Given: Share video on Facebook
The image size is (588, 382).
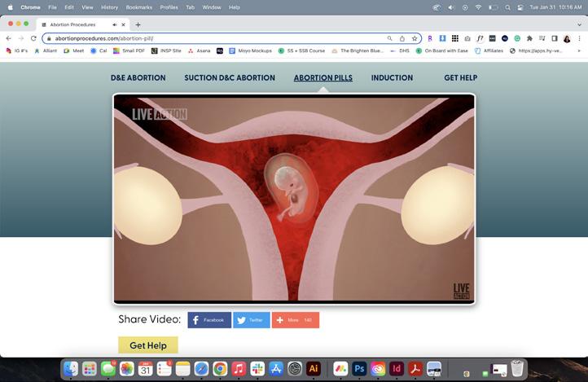Looking at the screenshot, I should click(x=209, y=320).
